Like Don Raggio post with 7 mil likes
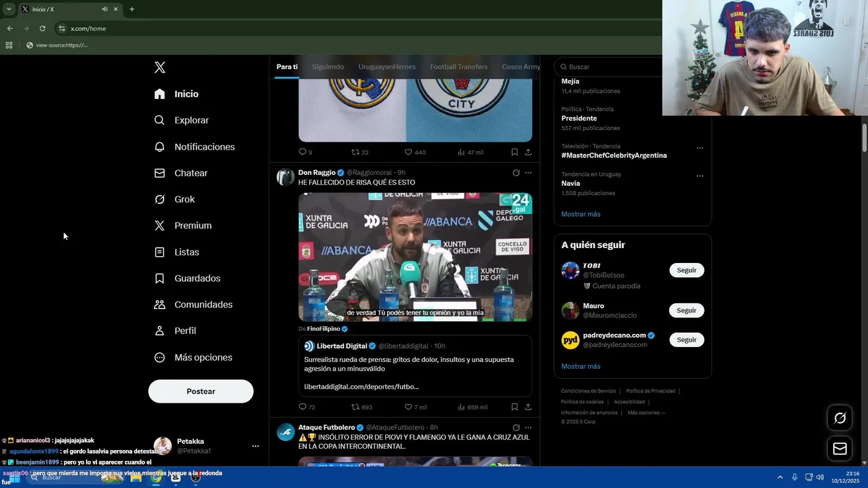Screen dimensions: 868x488 pos(416,407)
